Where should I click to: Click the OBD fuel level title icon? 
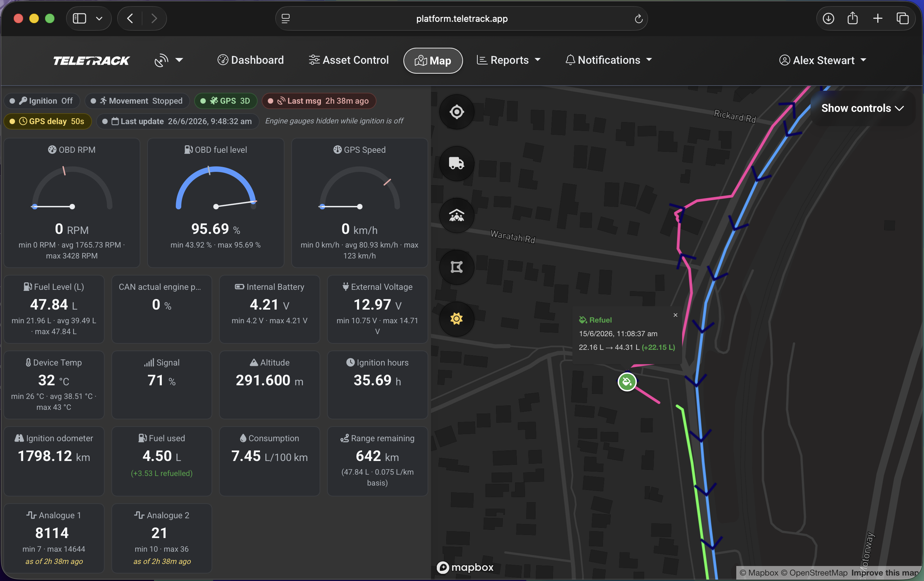tap(188, 150)
